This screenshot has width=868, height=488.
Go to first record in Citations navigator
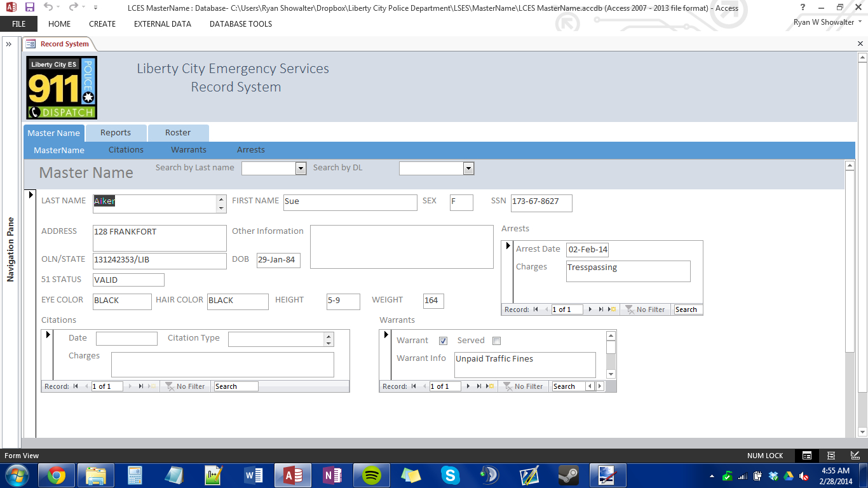point(76,386)
